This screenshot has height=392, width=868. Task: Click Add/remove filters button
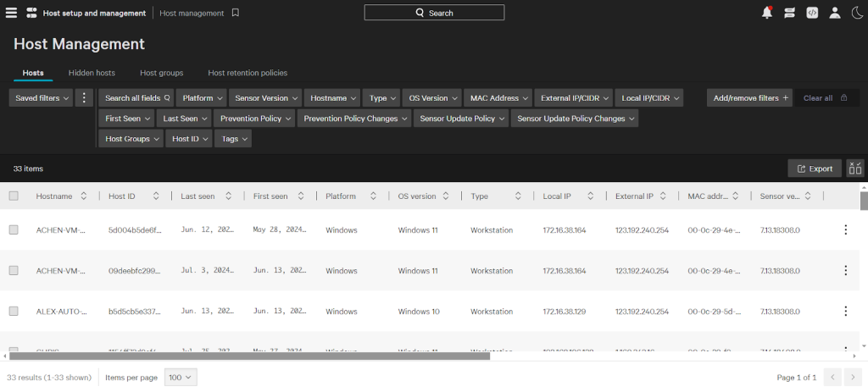coord(749,98)
